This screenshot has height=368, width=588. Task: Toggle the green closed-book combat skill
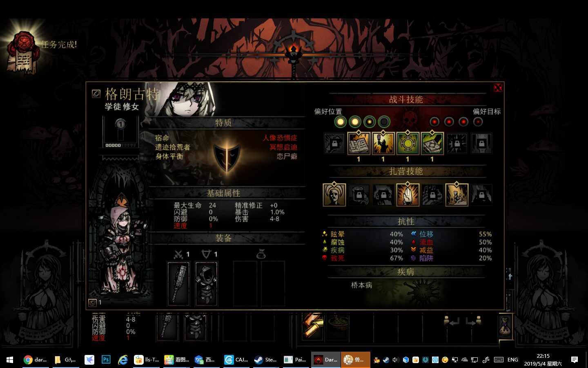pyautogui.click(x=432, y=143)
